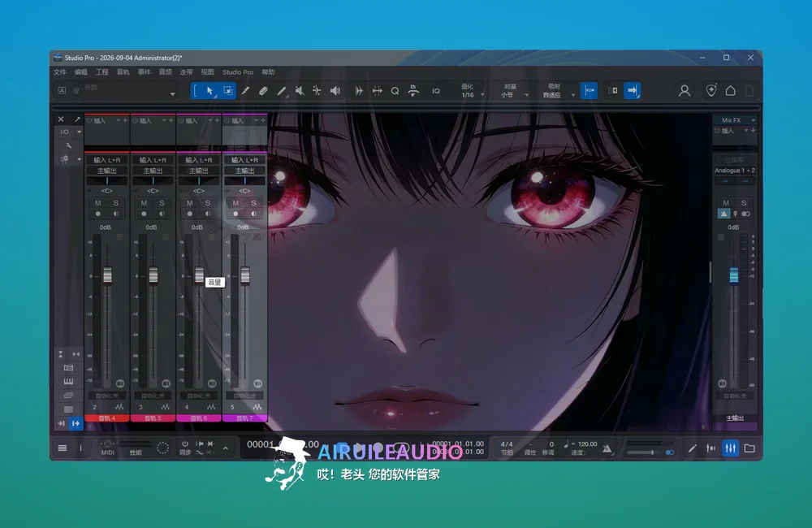Detach mixer with arrow icon
Image resolution: width=812 pixels, height=528 pixels.
[77, 119]
